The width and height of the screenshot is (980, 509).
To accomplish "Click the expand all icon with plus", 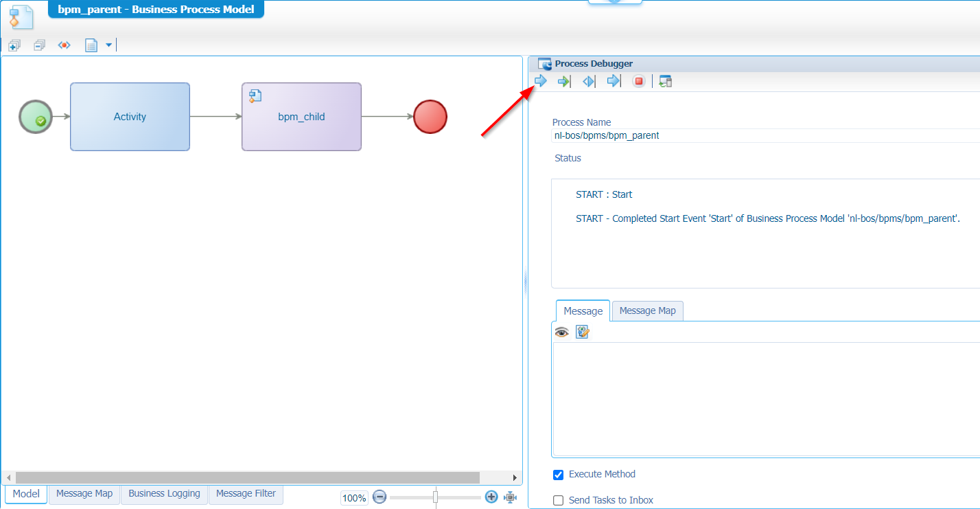I will click(x=14, y=45).
